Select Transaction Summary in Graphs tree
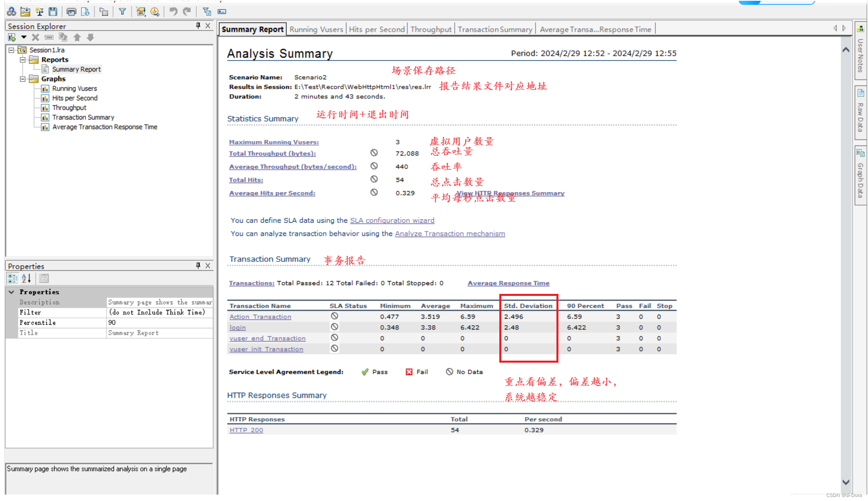Viewport: 868px width, 501px height. tap(83, 117)
